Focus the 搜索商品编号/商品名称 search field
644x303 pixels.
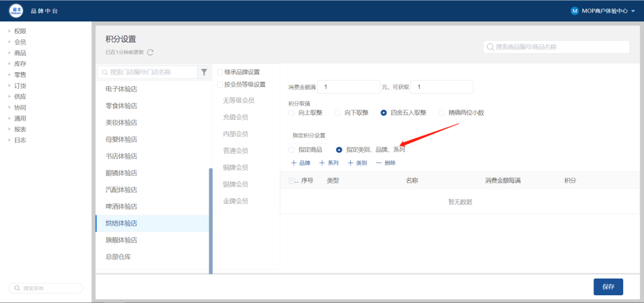pos(556,47)
